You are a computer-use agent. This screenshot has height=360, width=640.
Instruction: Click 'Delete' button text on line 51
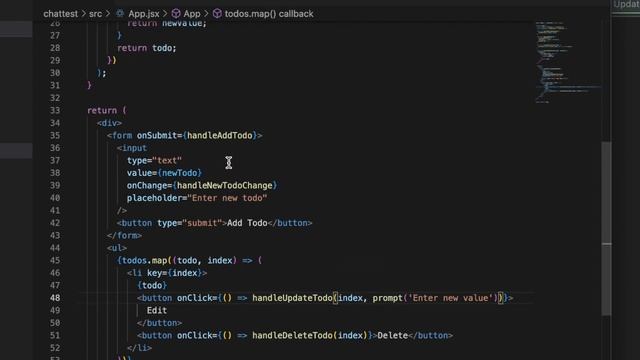click(x=392, y=336)
